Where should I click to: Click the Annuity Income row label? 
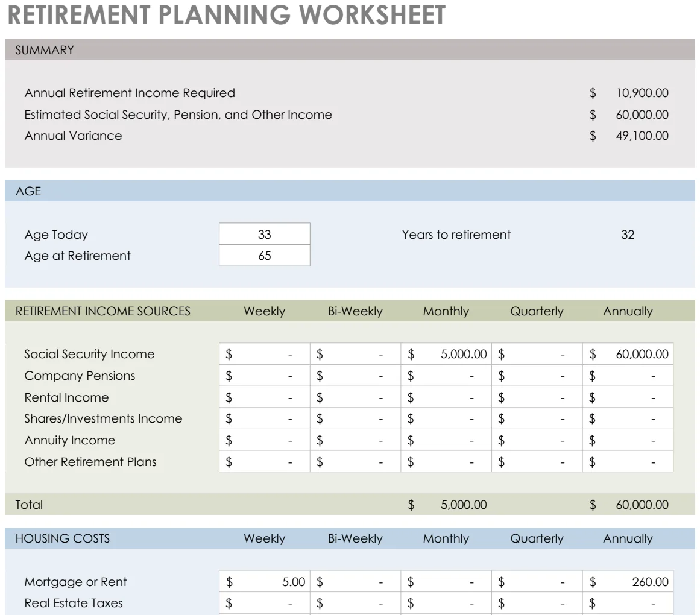[70, 440]
